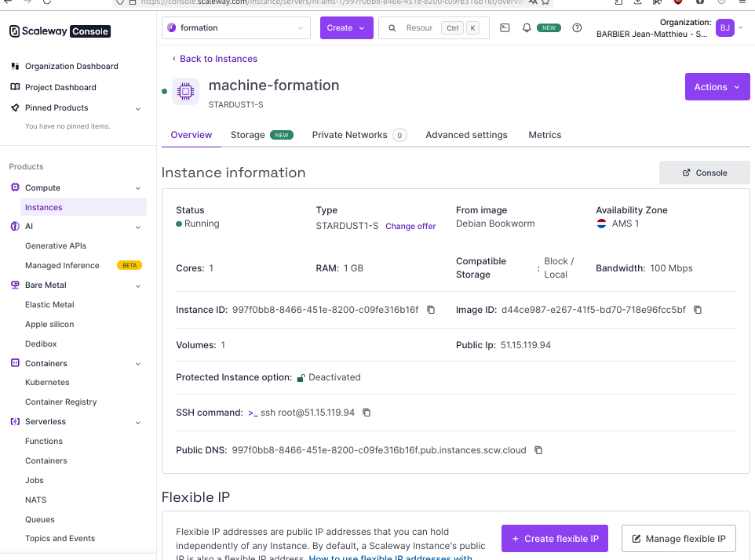The height and width of the screenshot is (560, 755).
Task: Click the Containers section icon in sidebar
Action: click(x=16, y=363)
